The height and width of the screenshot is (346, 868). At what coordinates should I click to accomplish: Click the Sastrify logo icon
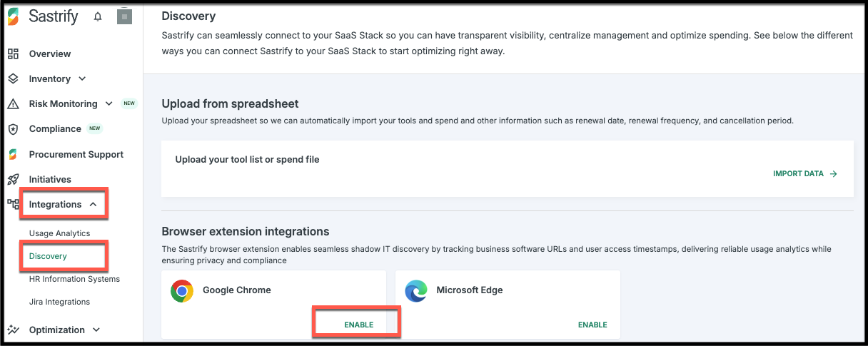click(14, 17)
